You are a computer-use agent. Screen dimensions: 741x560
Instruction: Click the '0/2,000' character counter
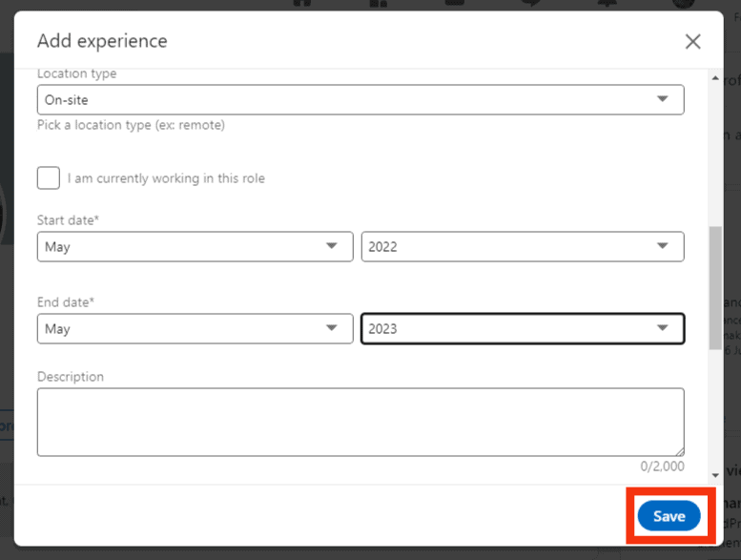pos(662,467)
